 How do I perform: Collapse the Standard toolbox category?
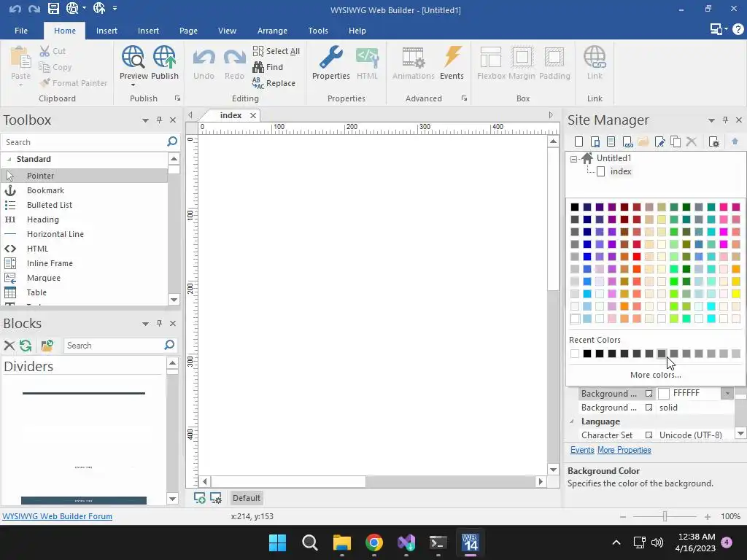point(9,159)
